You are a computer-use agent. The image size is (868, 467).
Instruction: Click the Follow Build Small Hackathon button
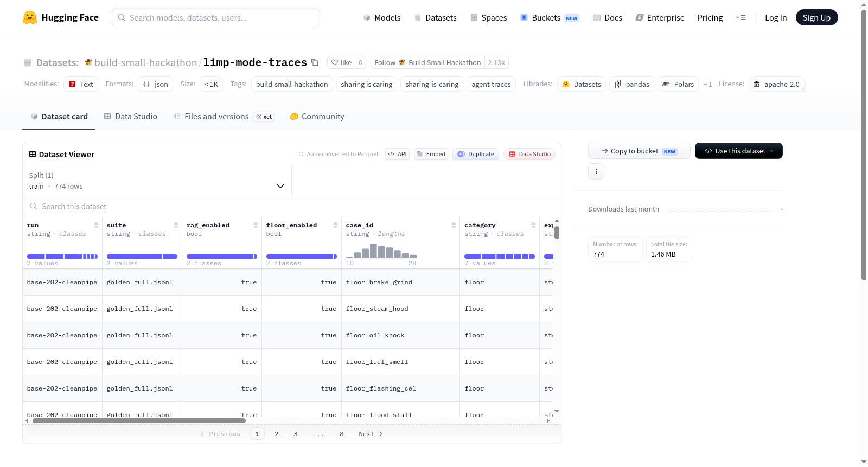click(427, 62)
